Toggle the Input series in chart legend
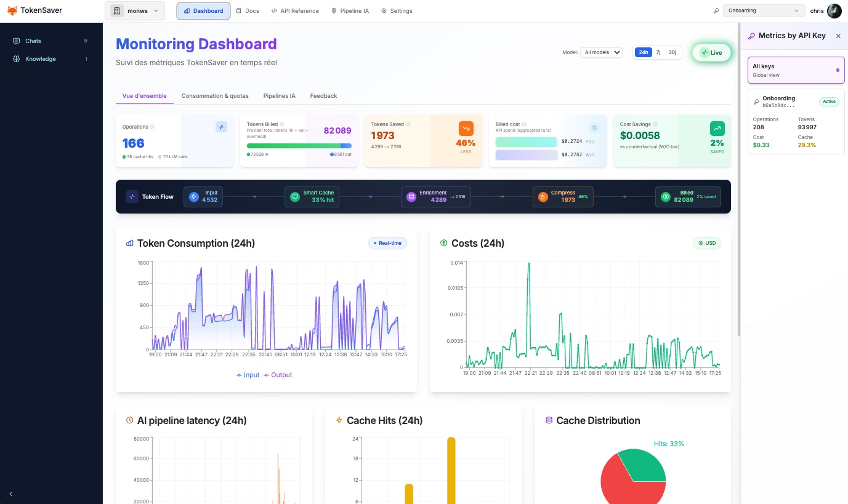Viewport: 848px width, 504px height. point(248,375)
